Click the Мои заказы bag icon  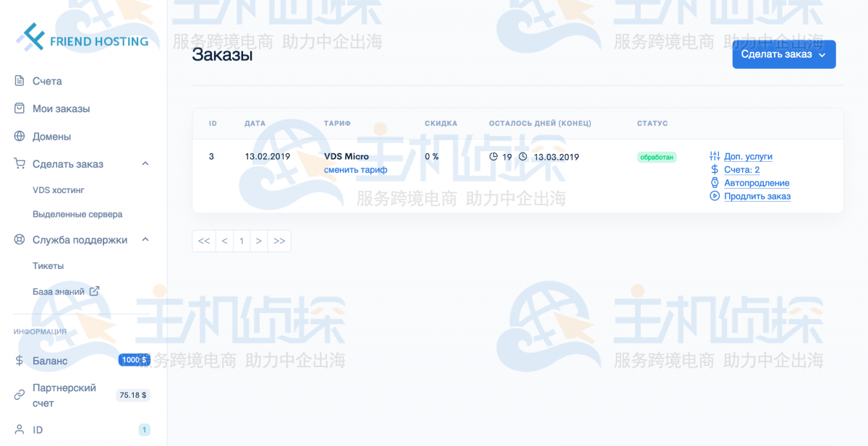[20, 108]
